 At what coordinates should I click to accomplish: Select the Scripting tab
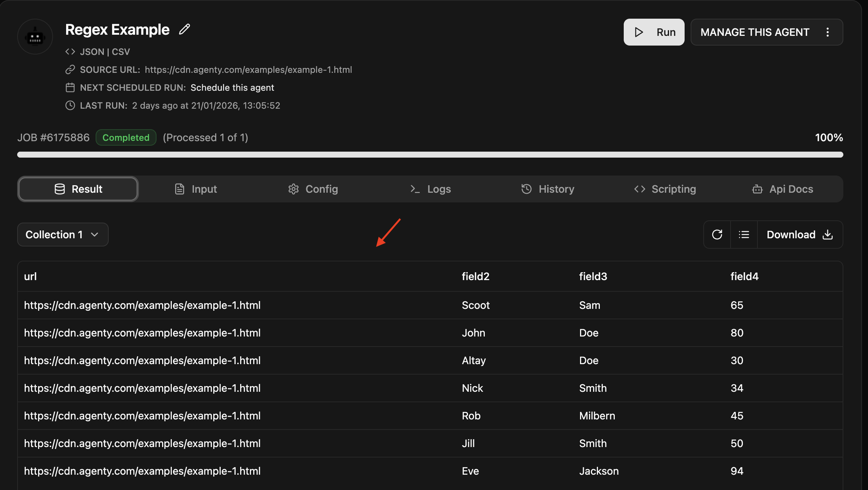click(665, 189)
